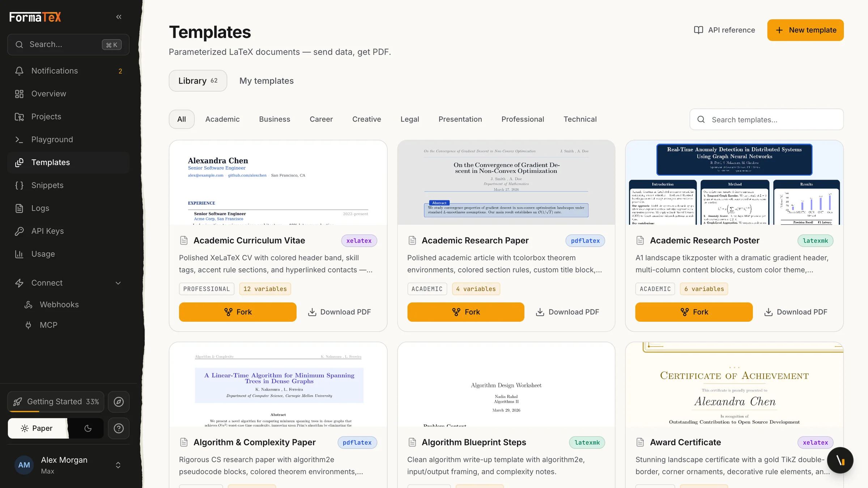The height and width of the screenshot is (488, 868).
Task: Open Projects in the sidebar
Action: (68, 117)
